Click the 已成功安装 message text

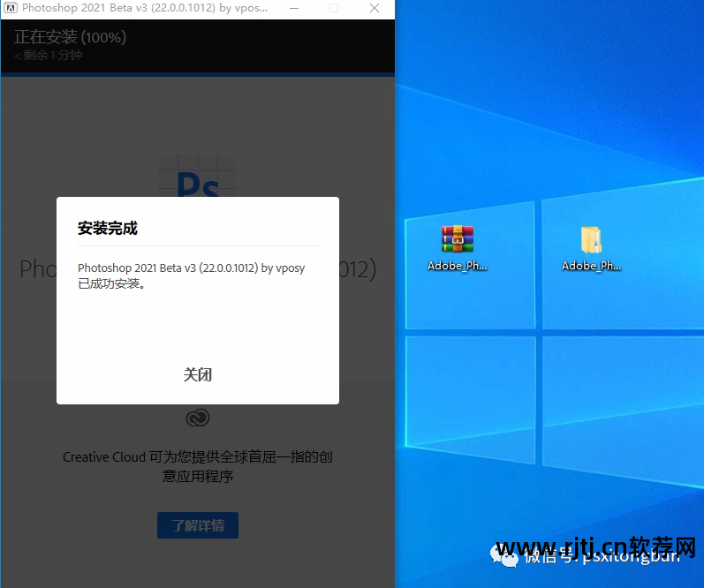click(x=111, y=283)
